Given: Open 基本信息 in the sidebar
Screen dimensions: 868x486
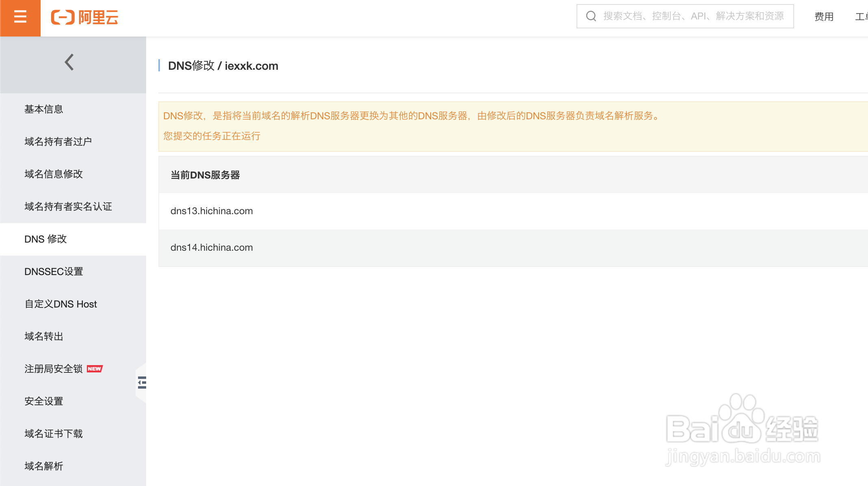Looking at the screenshot, I should [44, 109].
